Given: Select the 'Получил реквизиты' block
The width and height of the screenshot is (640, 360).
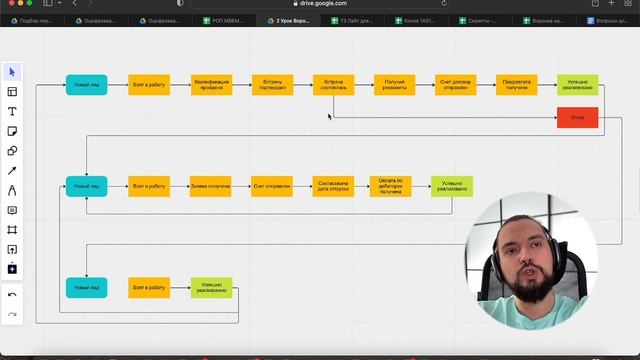Looking at the screenshot, I should click(395, 85).
